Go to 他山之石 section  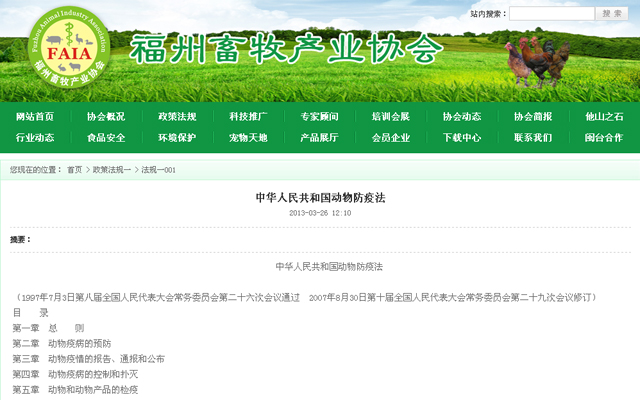coord(604,116)
